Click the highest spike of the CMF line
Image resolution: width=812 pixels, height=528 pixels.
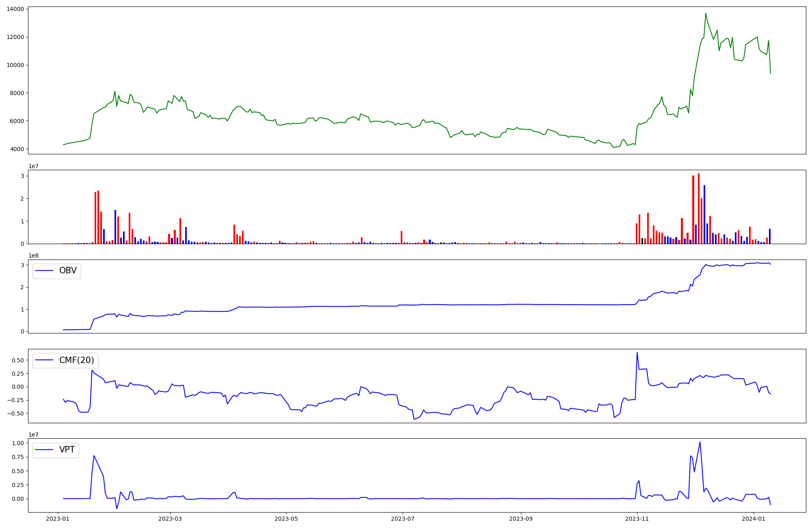pyautogui.click(x=637, y=353)
